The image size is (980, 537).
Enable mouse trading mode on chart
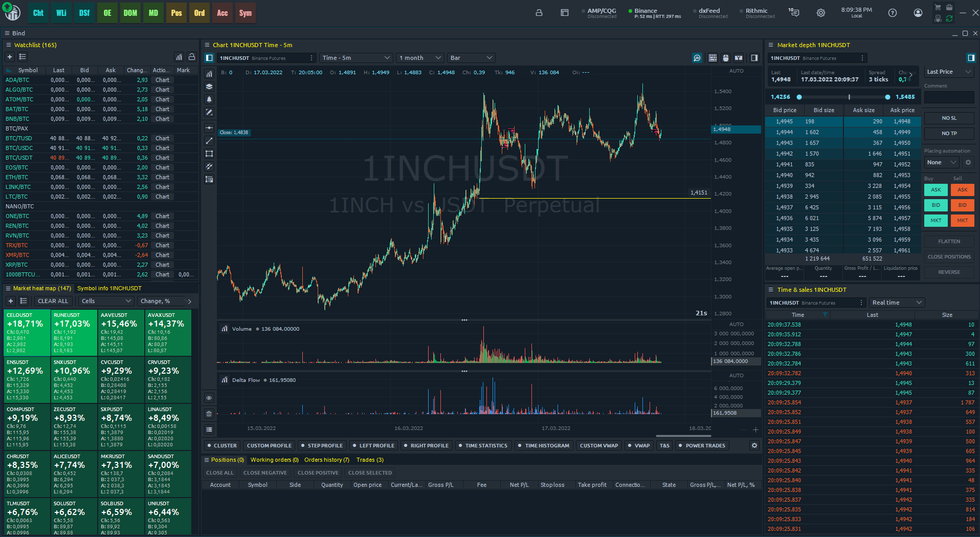(x=725, y=58)
